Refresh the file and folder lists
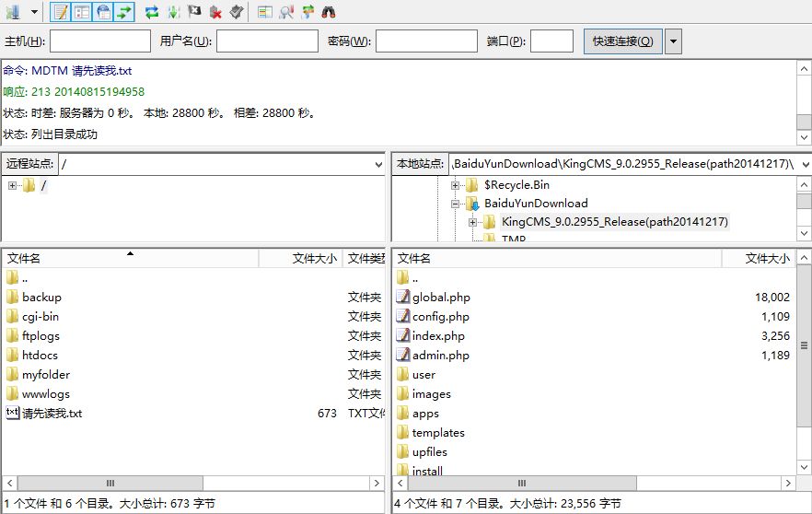 tap(152, 11)
